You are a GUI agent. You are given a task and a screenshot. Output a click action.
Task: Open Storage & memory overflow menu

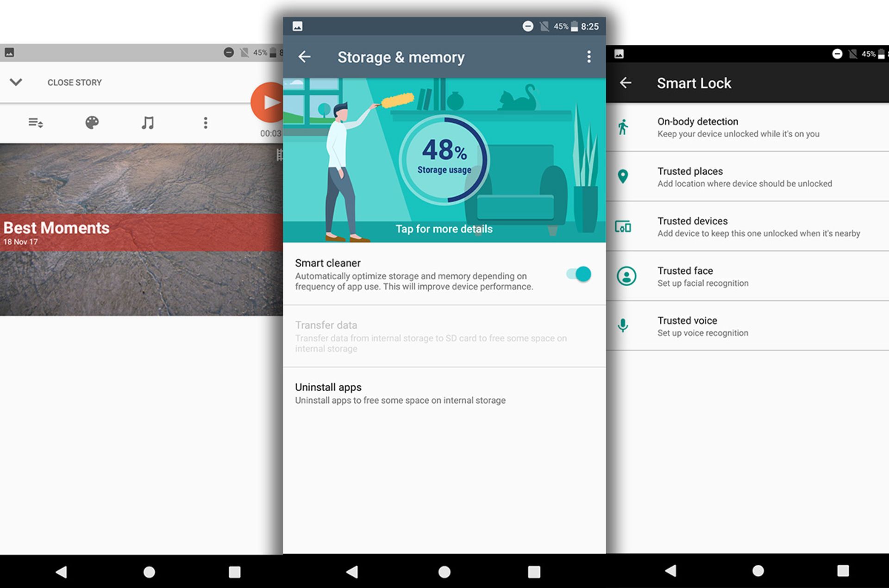tap(588, 57)
